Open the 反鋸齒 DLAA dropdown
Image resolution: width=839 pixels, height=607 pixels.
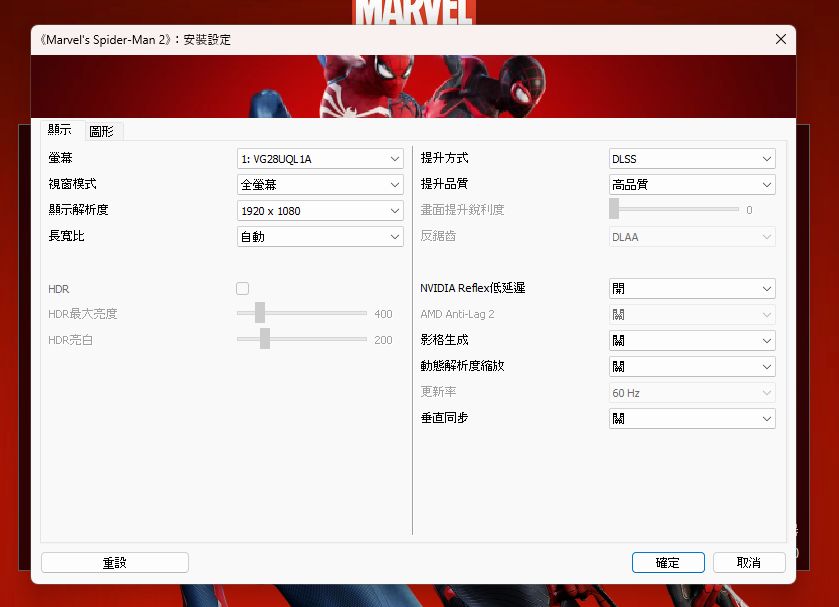[692, 237]
